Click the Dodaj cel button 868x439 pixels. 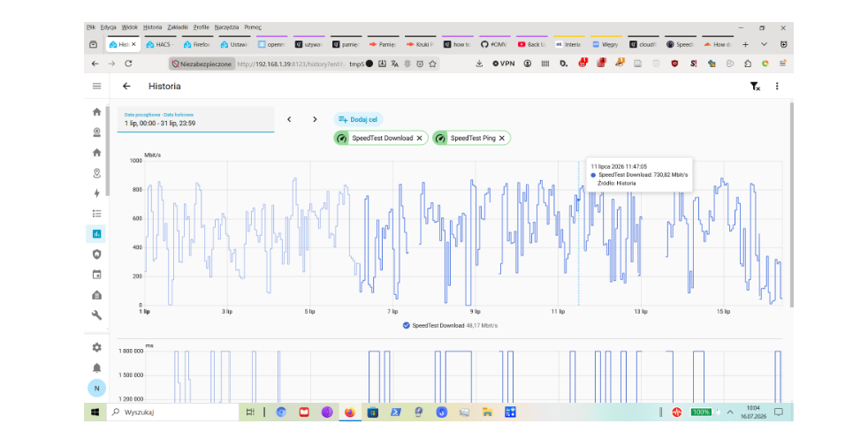point(358,119)
